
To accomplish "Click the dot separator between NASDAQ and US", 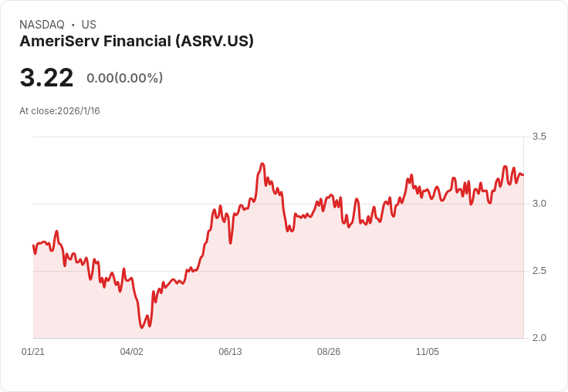I will click(x=73, y=25).
